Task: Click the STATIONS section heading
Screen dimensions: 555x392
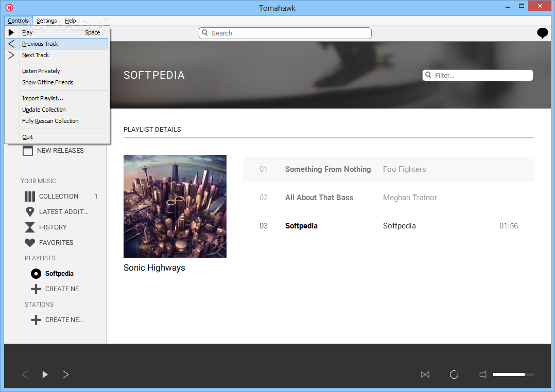Action: tap(39, 305)
